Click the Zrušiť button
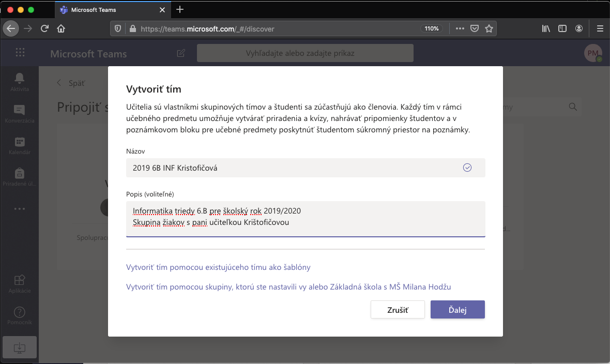 398,310
